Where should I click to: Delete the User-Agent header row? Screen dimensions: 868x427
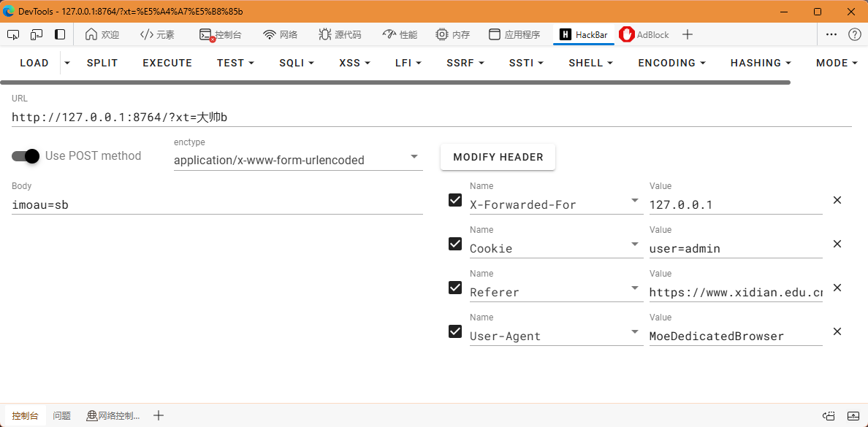pyautogui.click(x=837, y=331)
